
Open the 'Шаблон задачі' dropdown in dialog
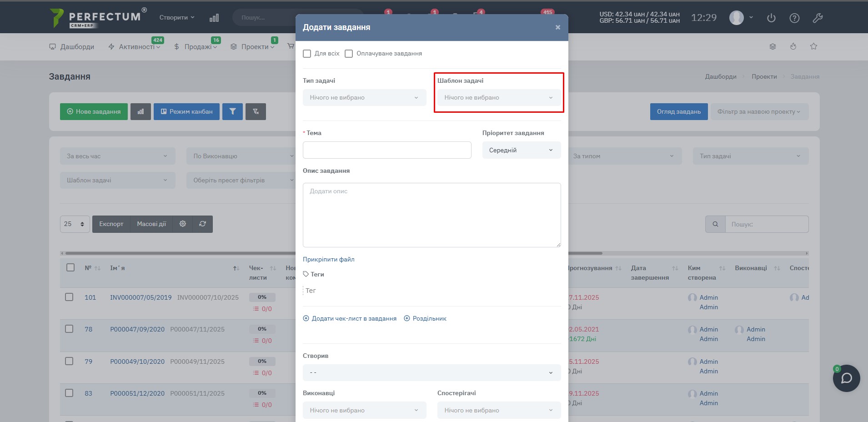click(498, 98)
